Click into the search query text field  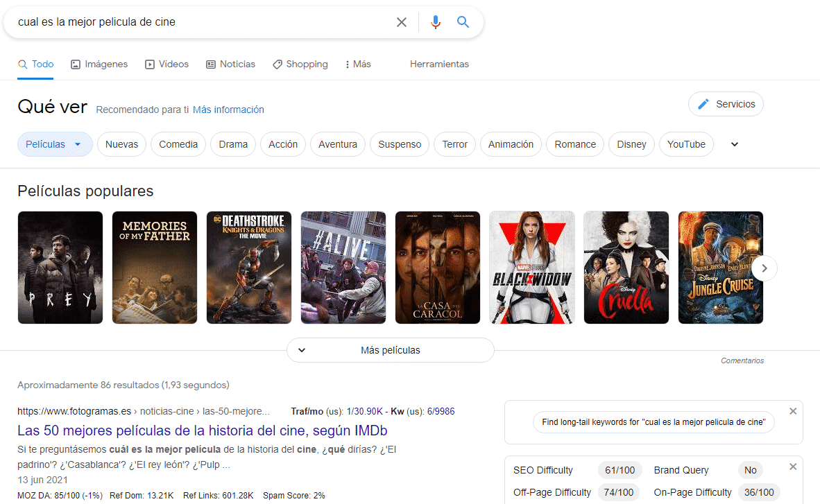204,22
